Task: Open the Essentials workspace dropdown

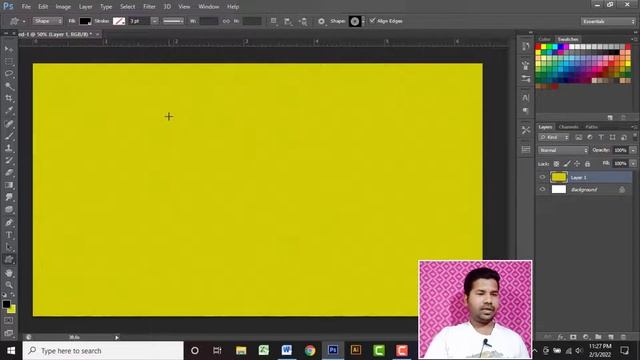Action: 608,21
